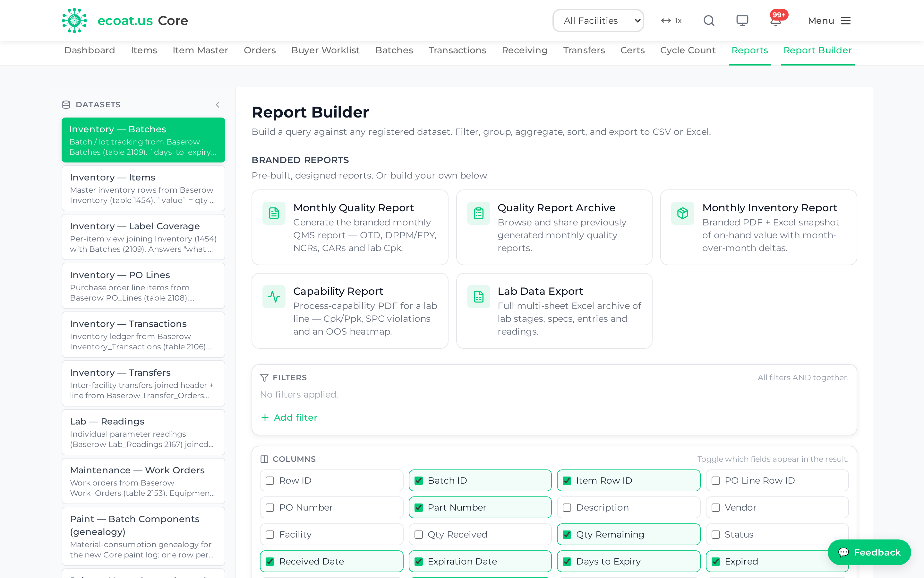Uncheck the Expired column checkbox

pyautogui.click(x=716, y=562)
